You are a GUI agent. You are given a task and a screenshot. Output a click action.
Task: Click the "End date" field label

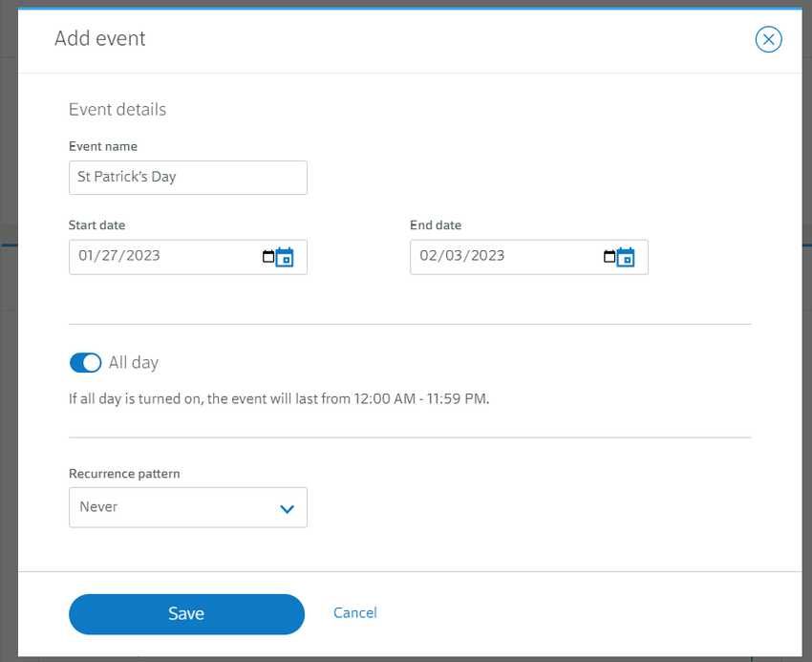coord(436,225)
